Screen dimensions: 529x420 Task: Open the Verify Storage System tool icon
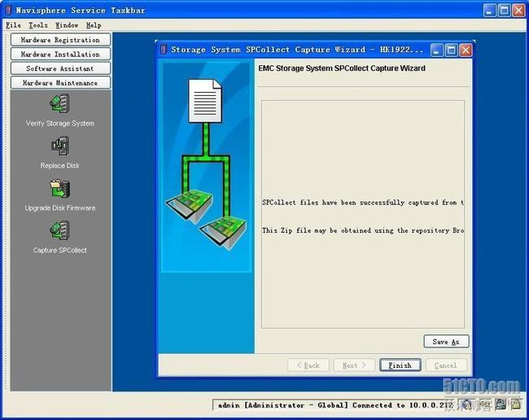tap(60, 103)
